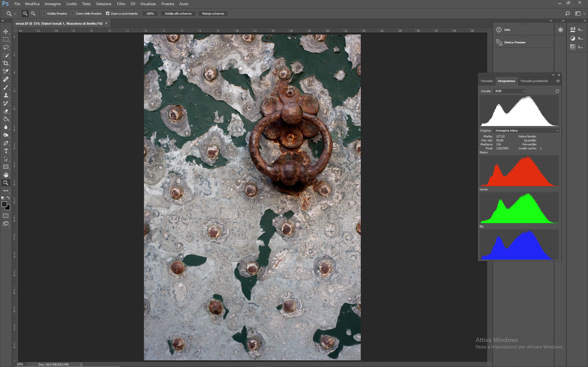Select the Path Selection tool
588x367 pixels.
6,159
